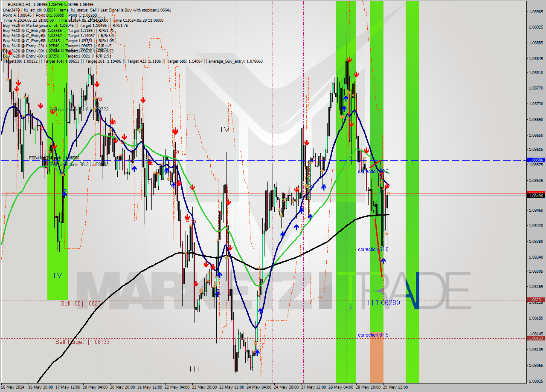
Task: Click the green 'I V' wave label in green column
Action: (x=58, y=275)
